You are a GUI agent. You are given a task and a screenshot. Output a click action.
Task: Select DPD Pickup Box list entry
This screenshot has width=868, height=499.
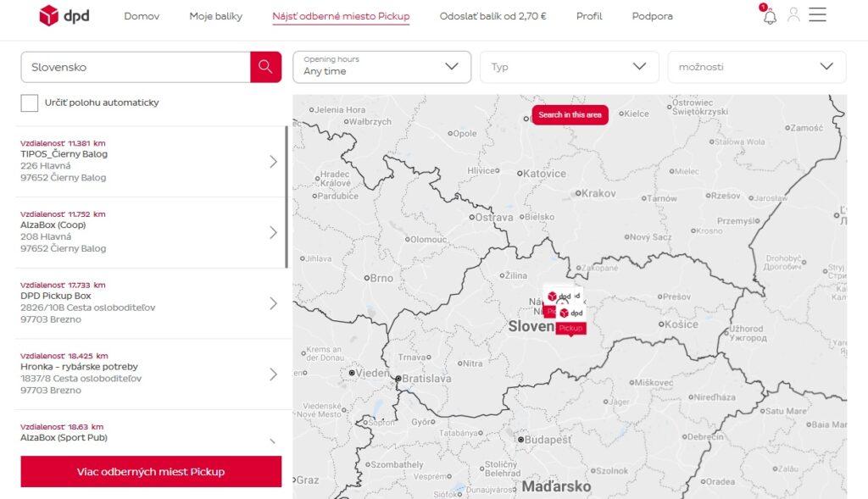149,303
